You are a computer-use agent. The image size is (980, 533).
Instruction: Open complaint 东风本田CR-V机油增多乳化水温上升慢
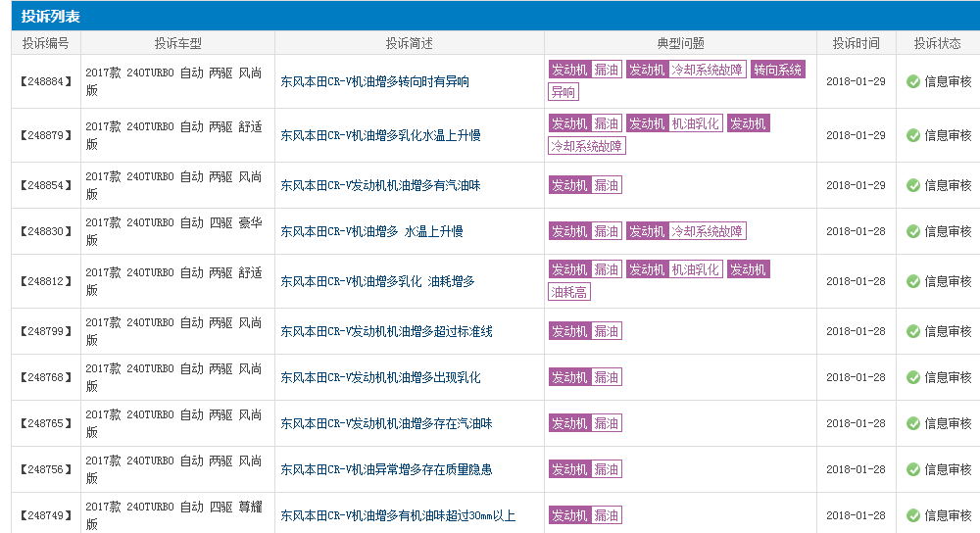click(380, 135)
